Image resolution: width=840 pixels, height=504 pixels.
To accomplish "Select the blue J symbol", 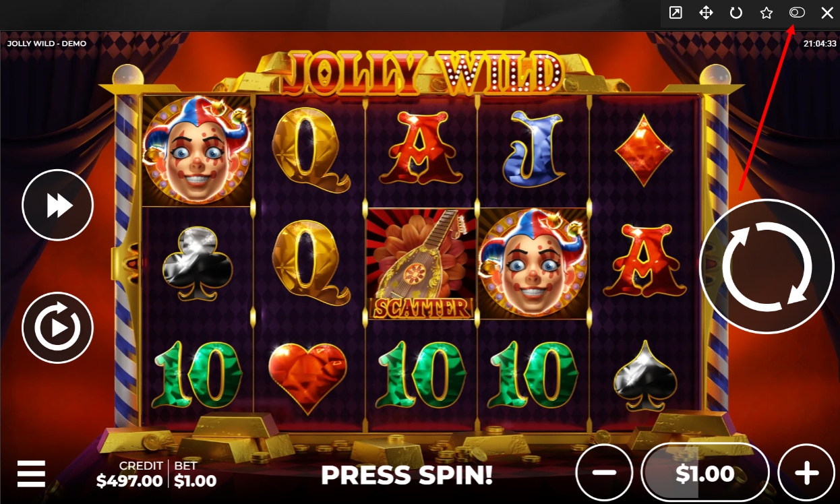I will (533, 150).
